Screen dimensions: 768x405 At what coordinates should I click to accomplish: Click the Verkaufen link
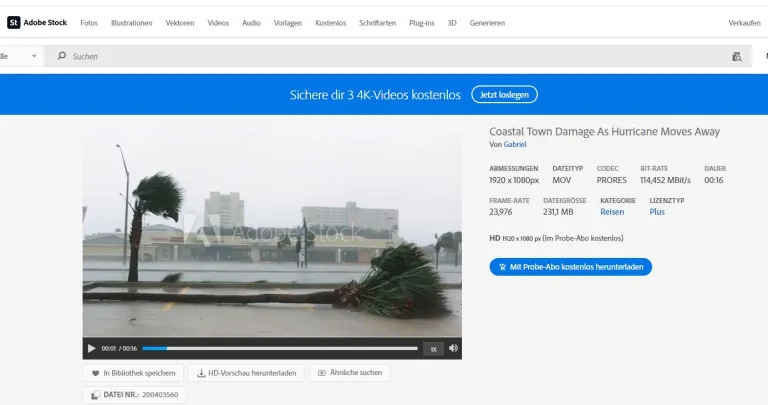[744, 23]
